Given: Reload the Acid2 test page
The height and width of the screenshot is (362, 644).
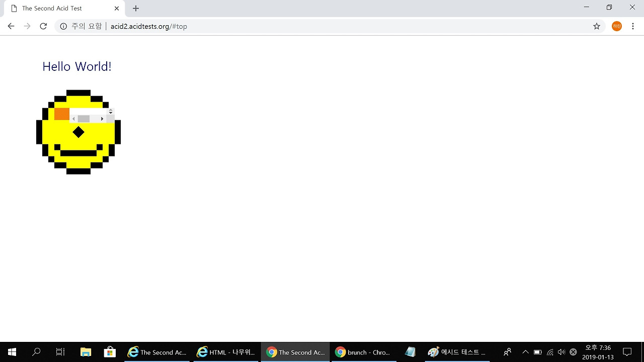Looking at the screenshot, I should [43, 26].
